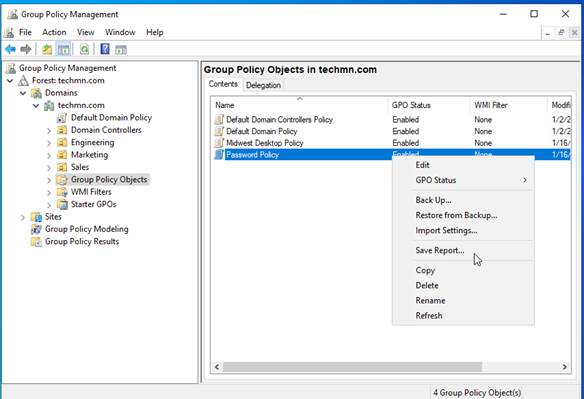Image resolution: width=584 pixels, height=399 pixels.
Task: Click the Group Policy Management root icon
Action: 12,68
